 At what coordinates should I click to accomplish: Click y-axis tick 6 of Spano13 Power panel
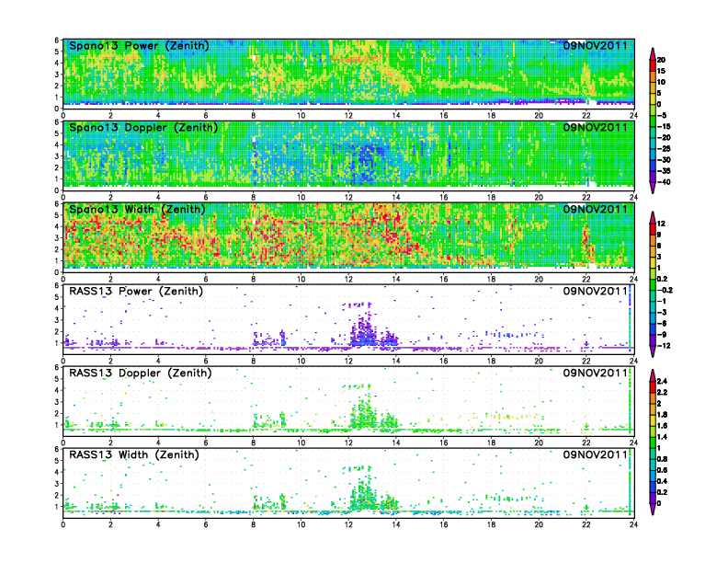click(x=57, y=40)
